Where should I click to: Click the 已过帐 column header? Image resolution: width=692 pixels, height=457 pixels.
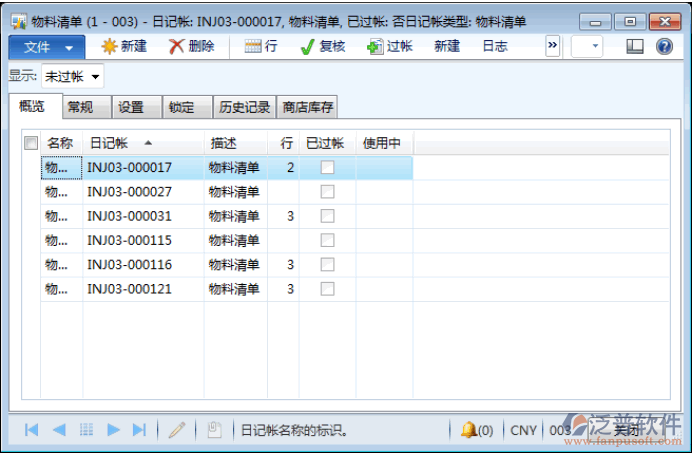point(325,143)
